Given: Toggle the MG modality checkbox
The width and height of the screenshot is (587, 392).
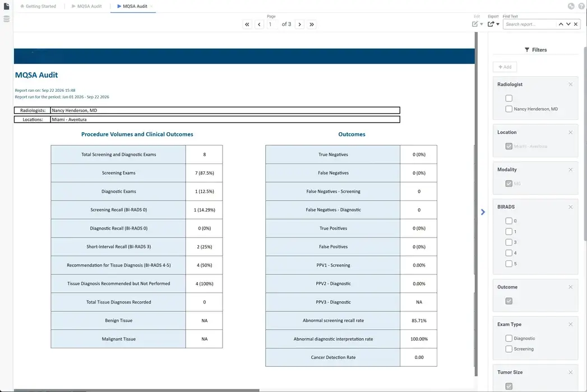Looking at the screenshot, I should pyautogui.click(x=509, y=184).
